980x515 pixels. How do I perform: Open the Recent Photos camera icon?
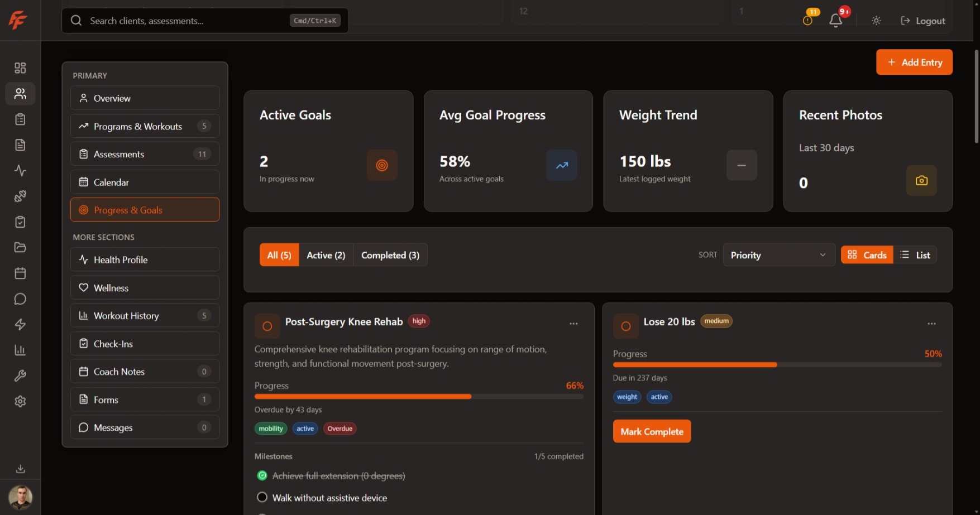(921, 180)
